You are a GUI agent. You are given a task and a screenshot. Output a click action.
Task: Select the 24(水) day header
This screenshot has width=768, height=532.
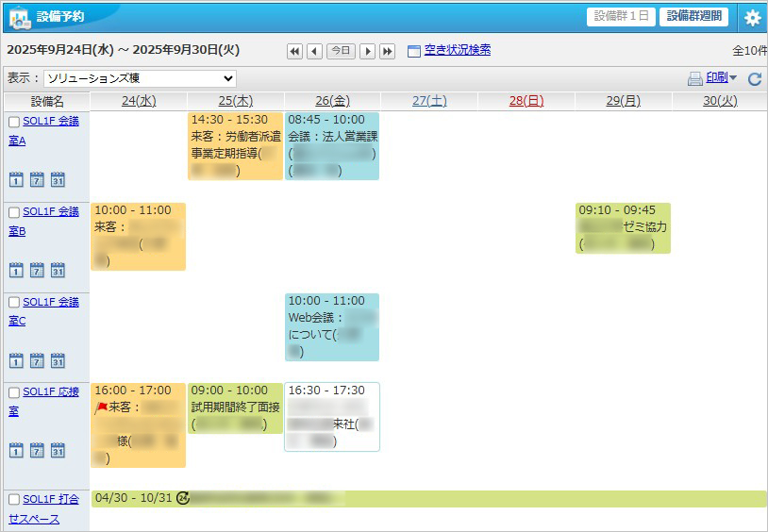pyautogui.click(x=139, y=101)
